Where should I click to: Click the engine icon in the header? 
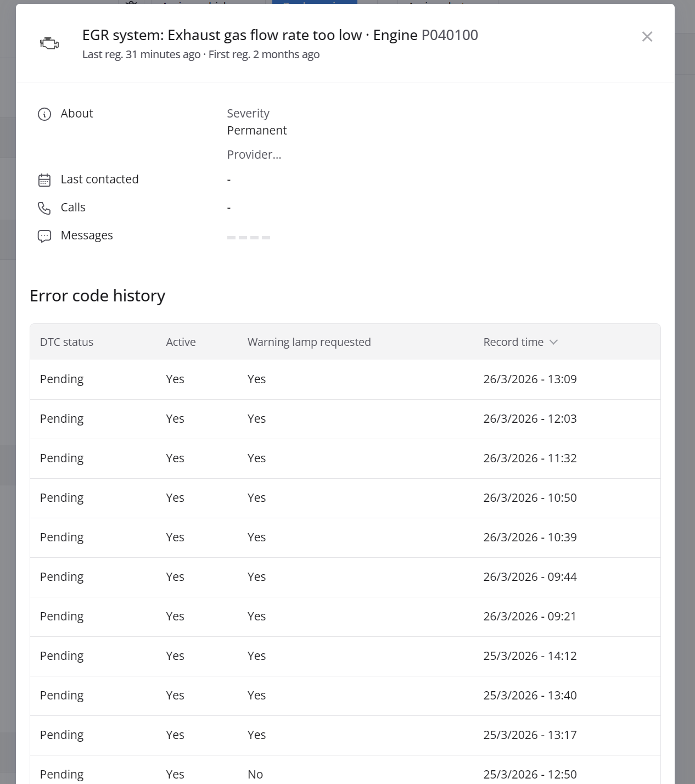point(49,43)
